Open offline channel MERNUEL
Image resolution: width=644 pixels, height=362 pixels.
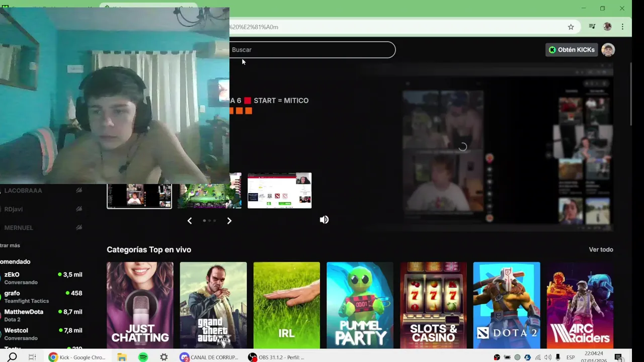[x=19, y=228]
